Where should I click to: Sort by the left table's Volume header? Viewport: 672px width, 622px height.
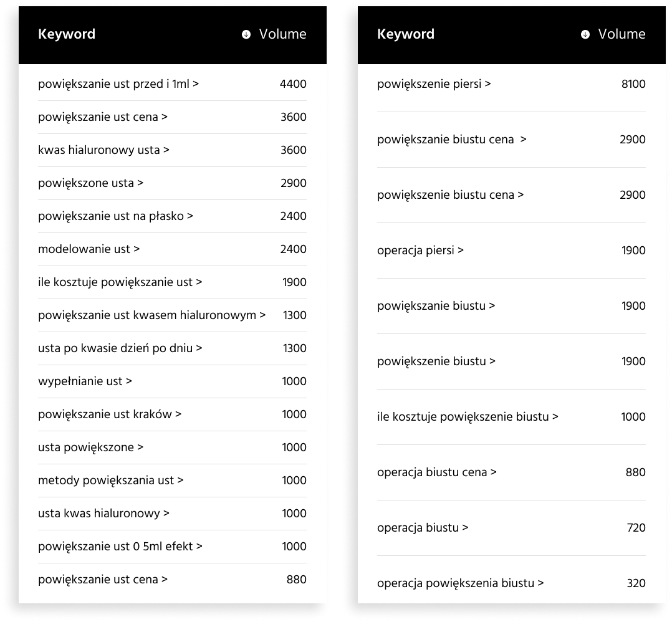[282, 34]
